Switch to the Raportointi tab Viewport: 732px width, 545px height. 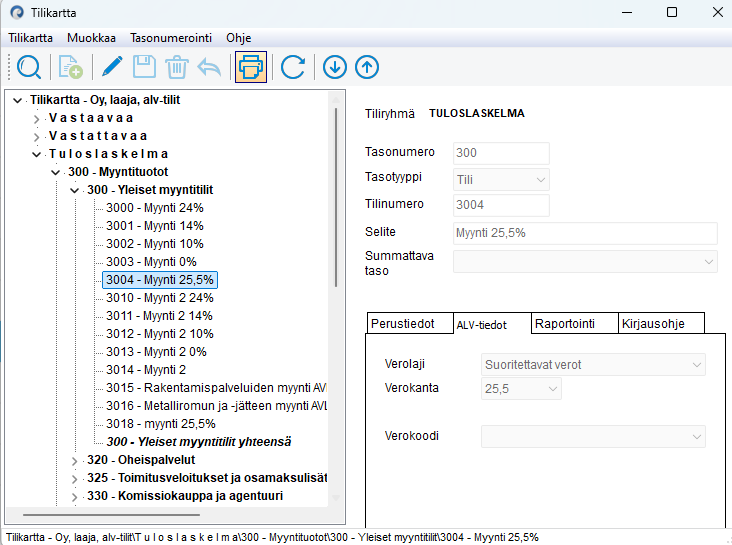coord(575,323)
